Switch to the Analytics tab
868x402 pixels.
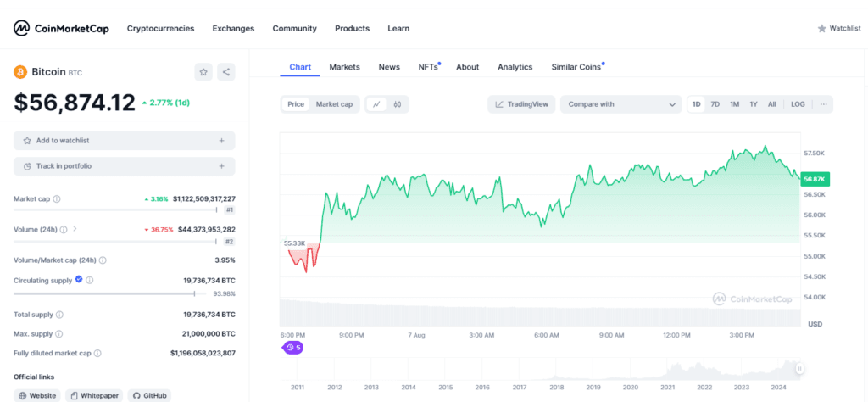coord(515,67)
